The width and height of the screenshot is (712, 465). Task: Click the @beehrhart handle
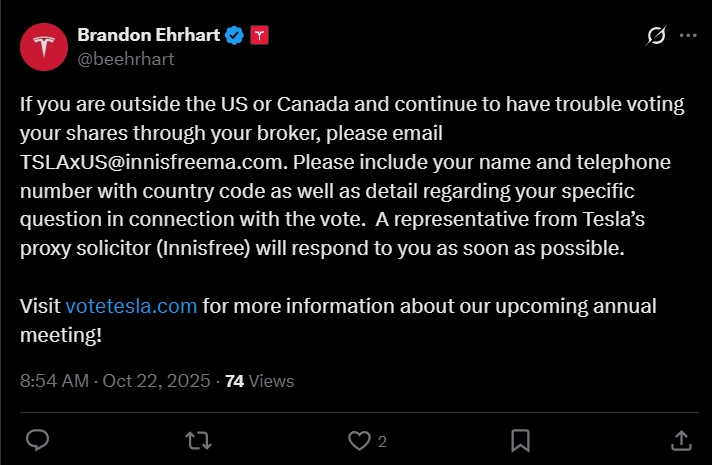coord(125,59)
